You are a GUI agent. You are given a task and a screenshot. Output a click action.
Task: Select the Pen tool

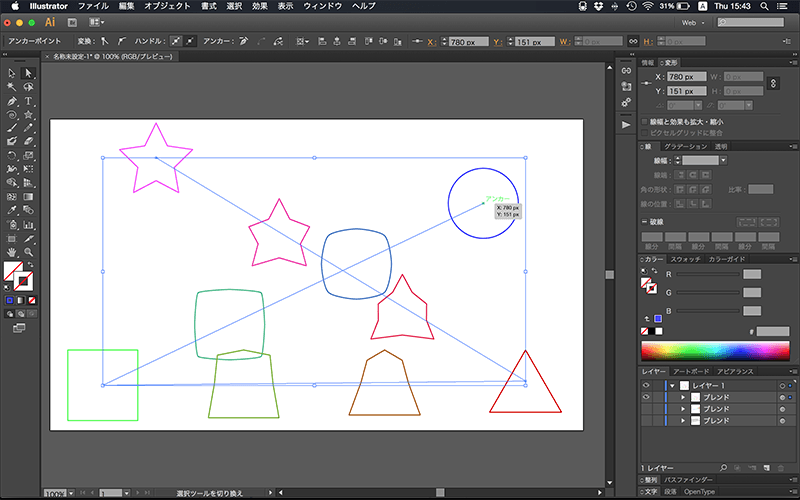pyautogui.click(x=11, y=101)
